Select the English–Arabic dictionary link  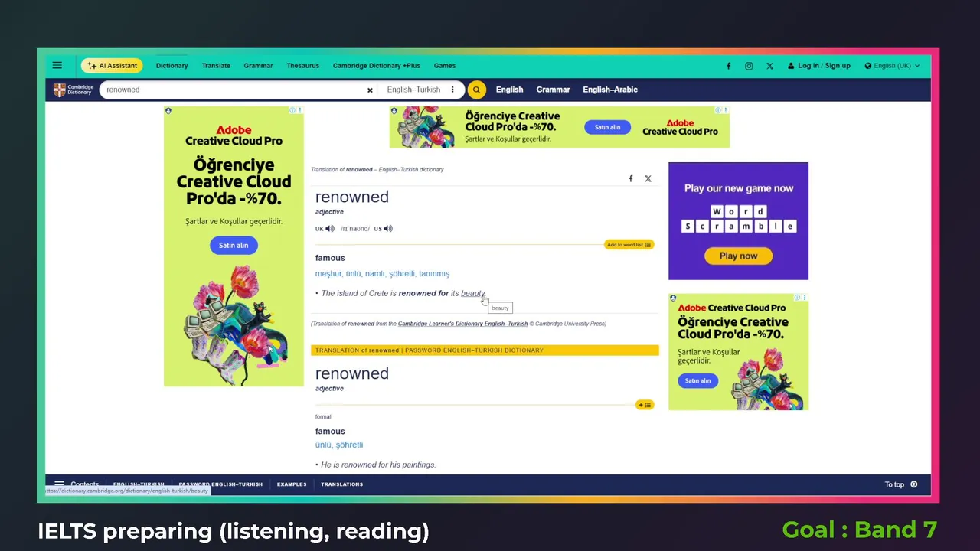coord(610,90)
